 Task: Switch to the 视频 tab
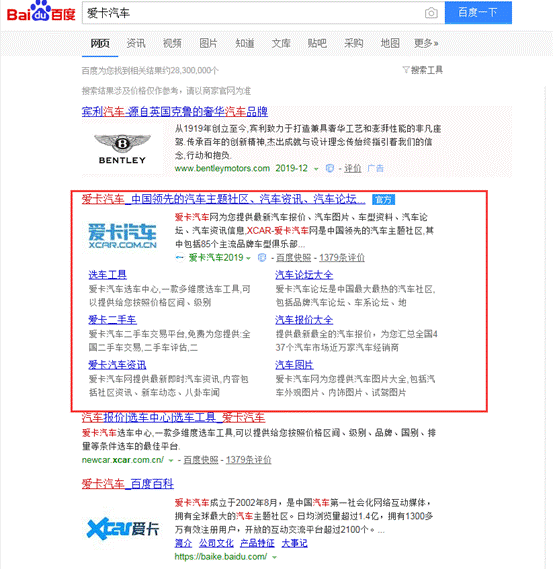click(172, 44)
